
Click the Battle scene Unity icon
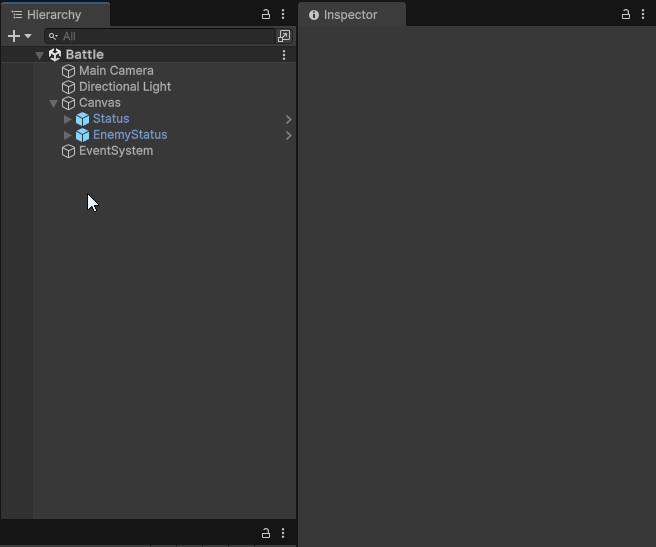point(55,55)
